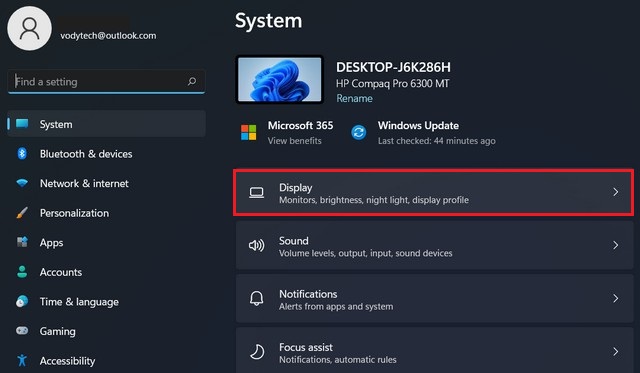This screenshot has height=373, width=640.
Task: Click the Display laptop icon
Action: pyautogui.click(x=256, y=192)
